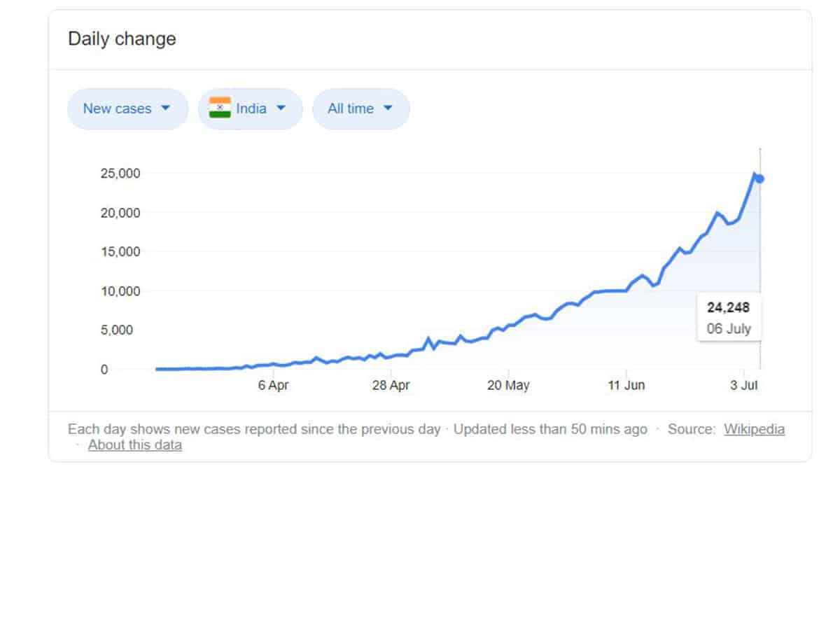
Task: Click the 06 July data point dot
Action: 760,178
